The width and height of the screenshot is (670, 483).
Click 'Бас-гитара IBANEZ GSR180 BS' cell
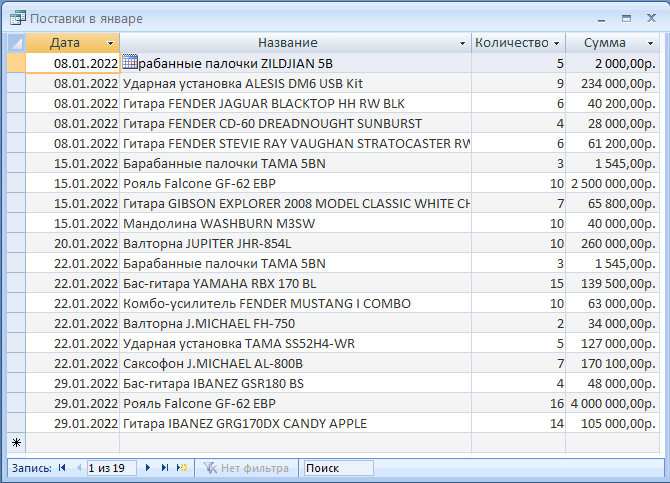295,383
